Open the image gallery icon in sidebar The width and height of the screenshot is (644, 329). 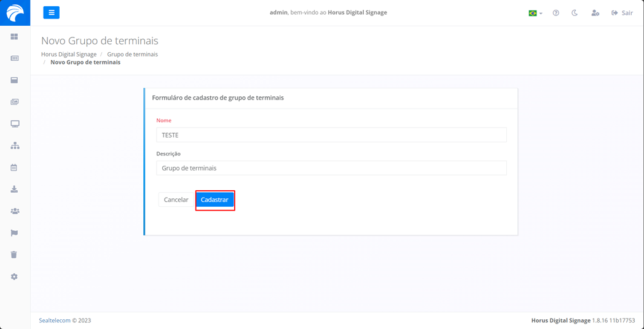click(14, 102)
